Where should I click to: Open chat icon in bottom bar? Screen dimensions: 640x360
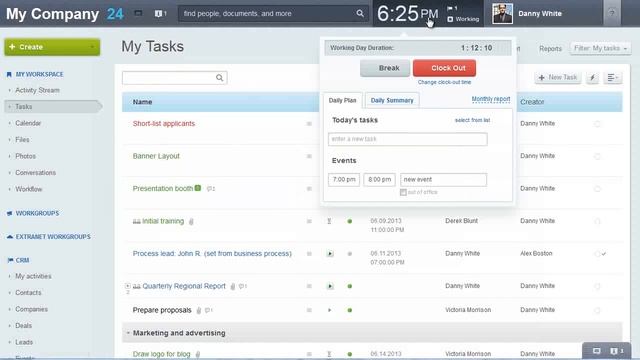[x=596, y=351]
